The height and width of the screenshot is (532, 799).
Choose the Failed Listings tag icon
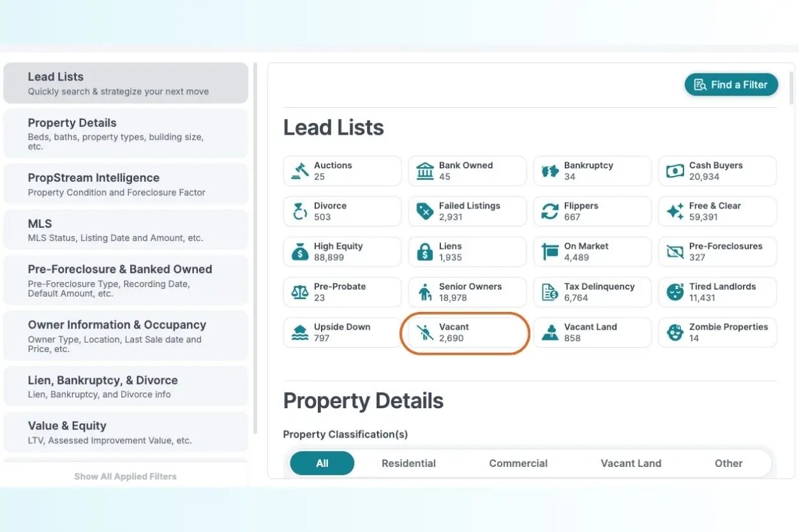[424, 211]
